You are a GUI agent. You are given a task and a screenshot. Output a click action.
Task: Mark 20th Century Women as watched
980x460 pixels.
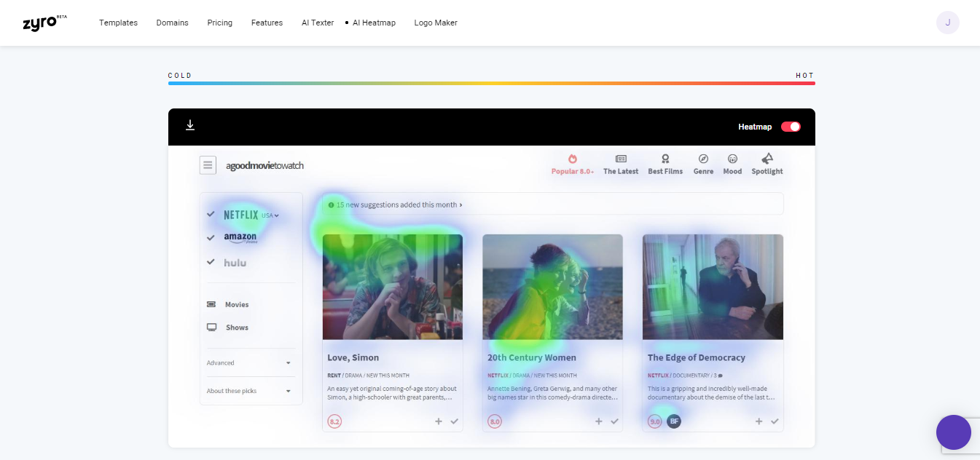click(615, 421)
